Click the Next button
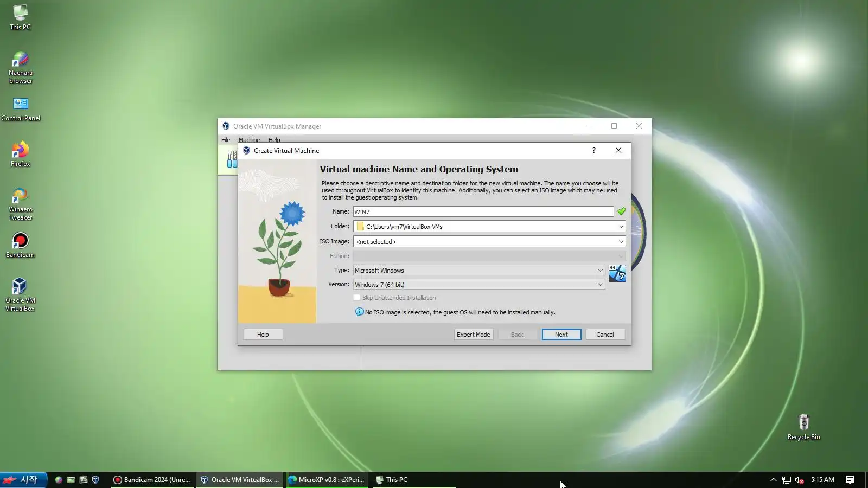The width and height of the screenshot is (868, 488). pos(561,335)
